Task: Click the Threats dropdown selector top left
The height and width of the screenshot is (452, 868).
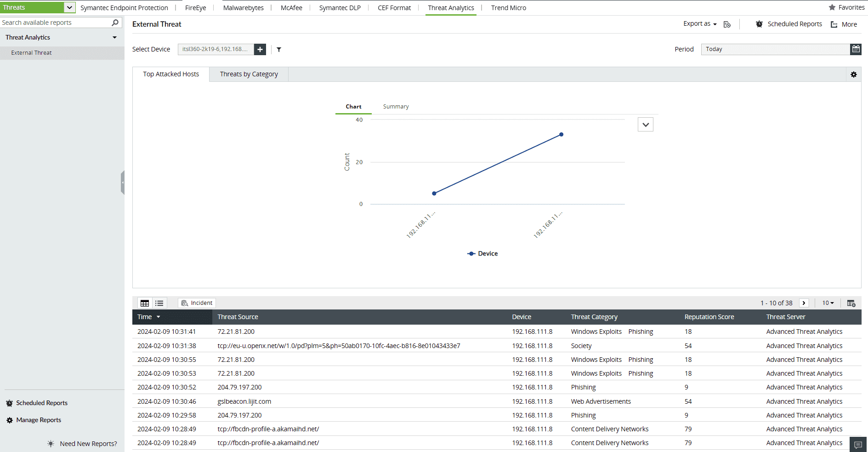Action: [38, 7]
